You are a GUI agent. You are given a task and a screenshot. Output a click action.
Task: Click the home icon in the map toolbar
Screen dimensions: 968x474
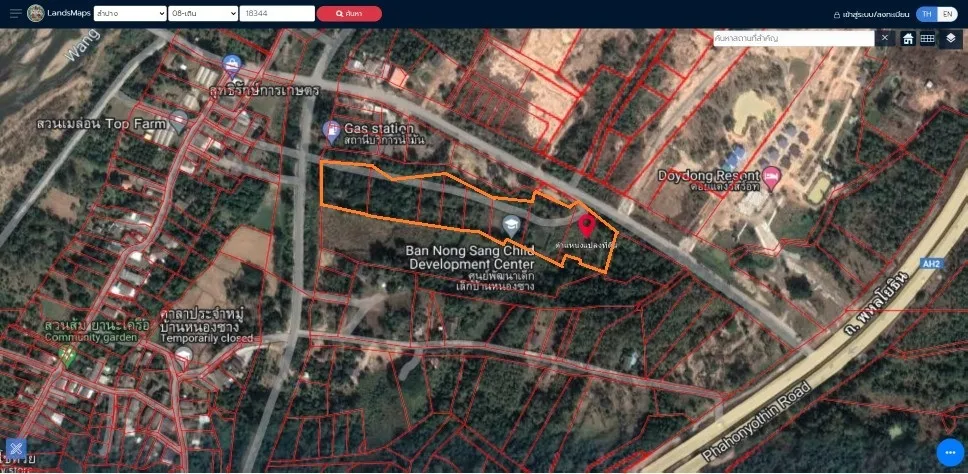tap(908, 38)
